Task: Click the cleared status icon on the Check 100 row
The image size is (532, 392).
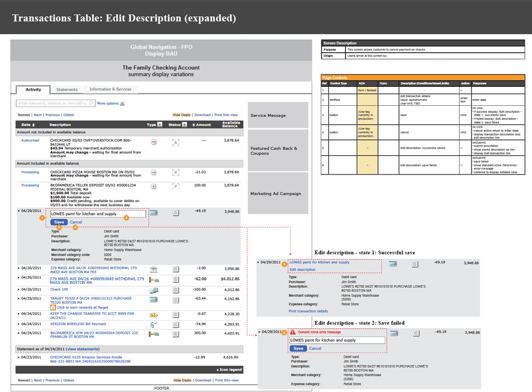Action: [176, 290]
